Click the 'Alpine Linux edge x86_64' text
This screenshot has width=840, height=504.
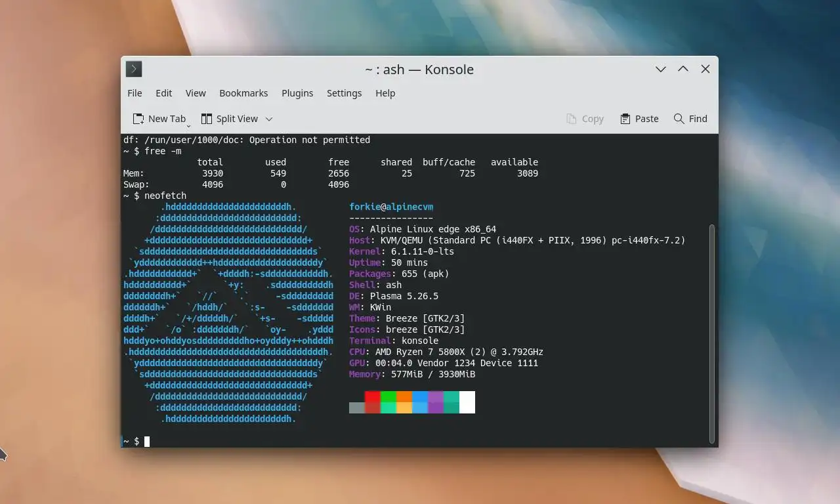click(433, 229)
